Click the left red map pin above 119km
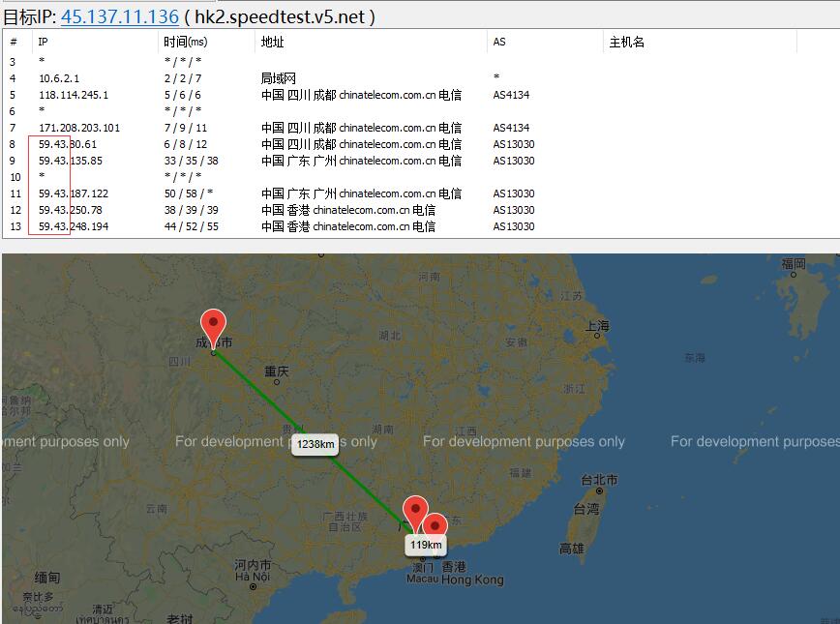The width and height of the screenshot is (840, 624). pyautogui.click(x=415, y=513)
